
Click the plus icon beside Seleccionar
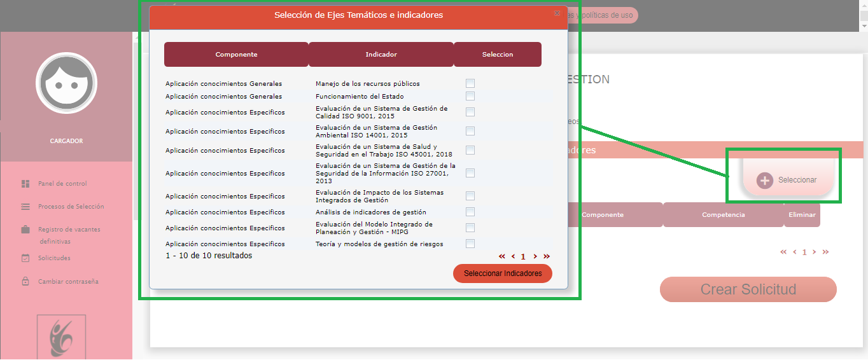pyautogui.click(x=764, y=180)
